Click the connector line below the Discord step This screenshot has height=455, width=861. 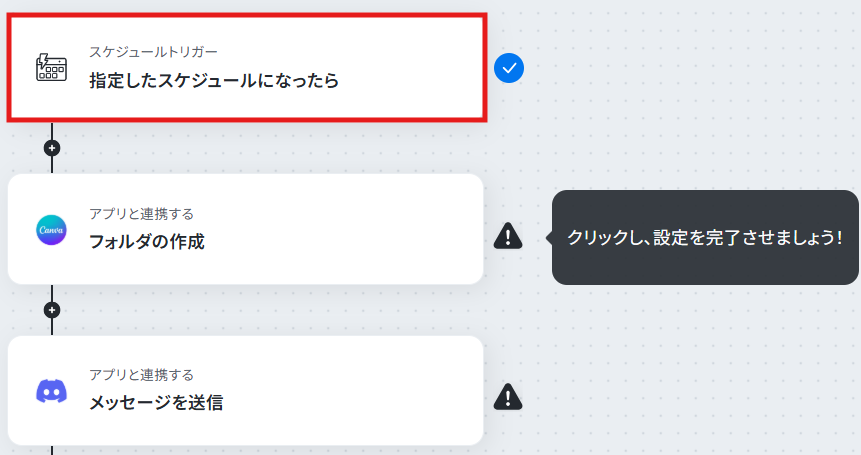click(x=52, y=450)
